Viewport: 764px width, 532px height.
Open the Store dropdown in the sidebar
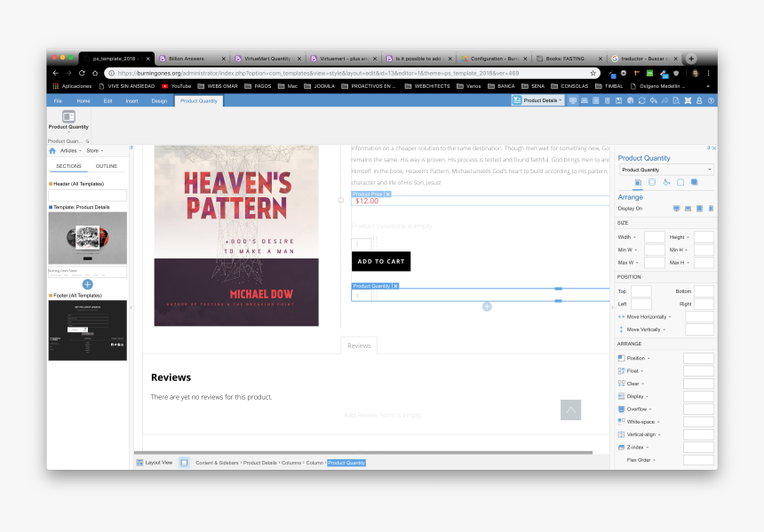(x=93, y=150)
